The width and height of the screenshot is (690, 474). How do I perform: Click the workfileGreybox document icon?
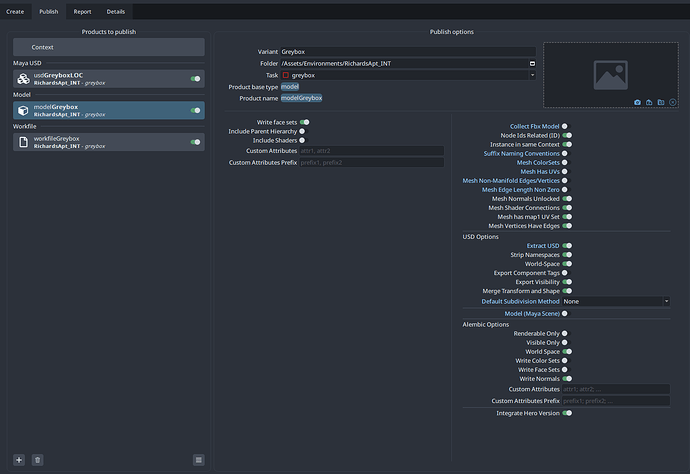pos(23,142)
